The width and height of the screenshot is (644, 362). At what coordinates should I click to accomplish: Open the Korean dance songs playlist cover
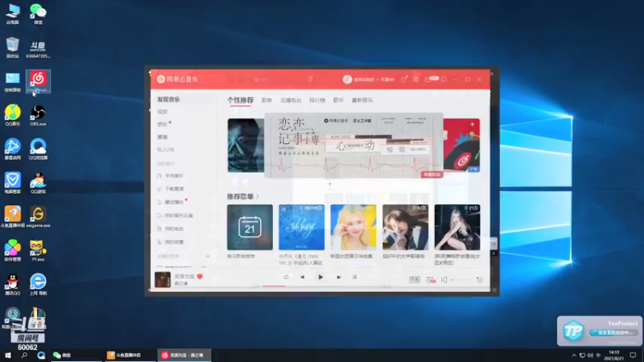(457, 228)
